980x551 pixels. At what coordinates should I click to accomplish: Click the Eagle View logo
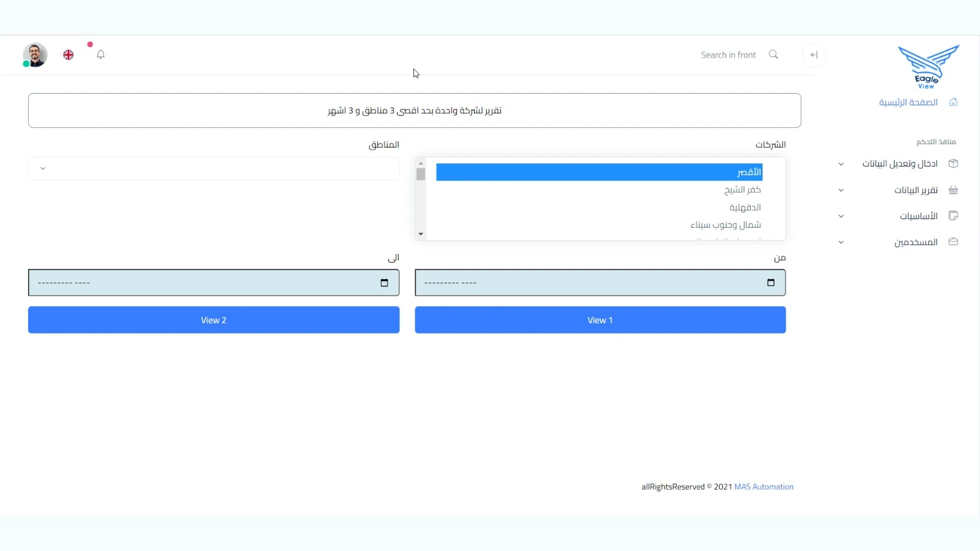[x=929, y=67]
